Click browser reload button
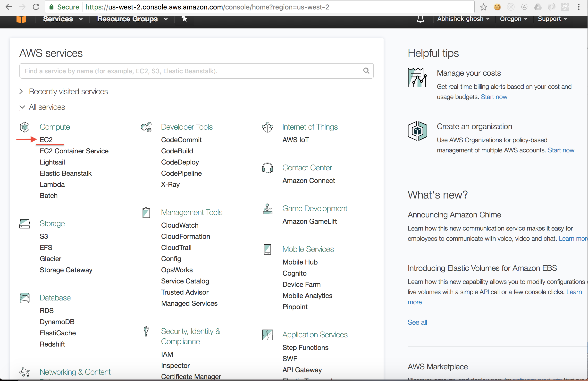 coord(36,7)
